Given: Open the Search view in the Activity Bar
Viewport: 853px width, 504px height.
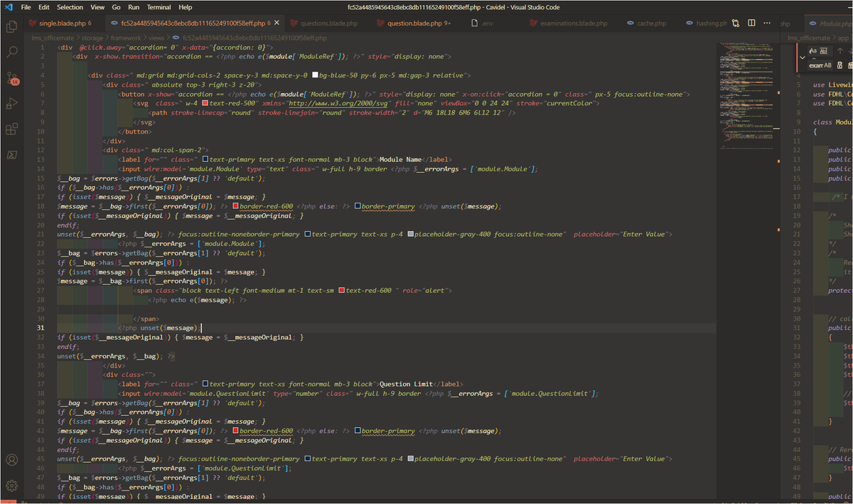Looking at the screenshot, I should 10,51.
